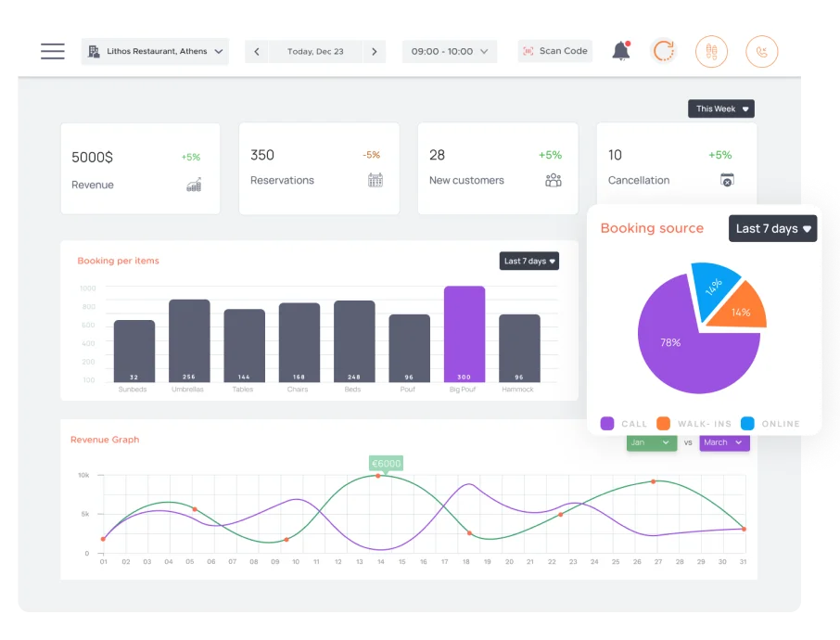This screenshot has width=840, height=640.
Task: Click the orange WALK-INS legend swatch
Action: click(x=663, y=424)
